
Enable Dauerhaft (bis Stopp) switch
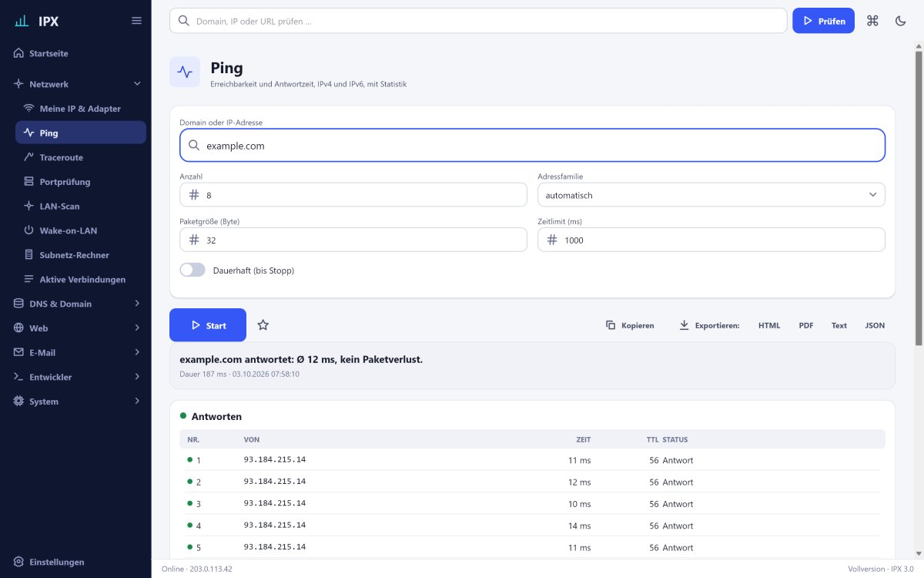pos(192,271)
